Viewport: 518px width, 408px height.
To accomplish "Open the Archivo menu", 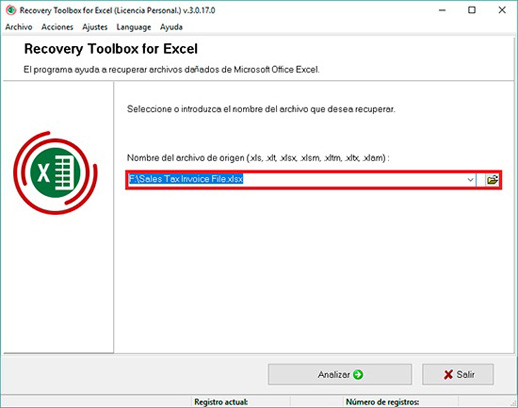I will click(x=19, y=27).
